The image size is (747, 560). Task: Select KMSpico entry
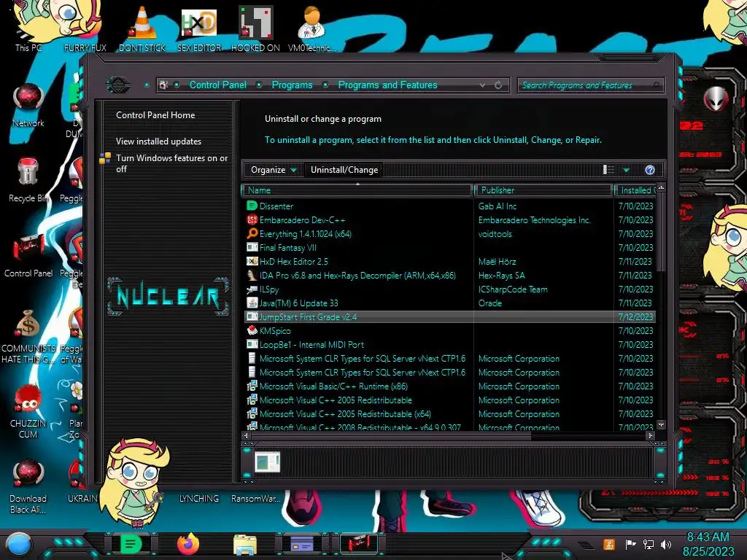click(x=449, y=330)
